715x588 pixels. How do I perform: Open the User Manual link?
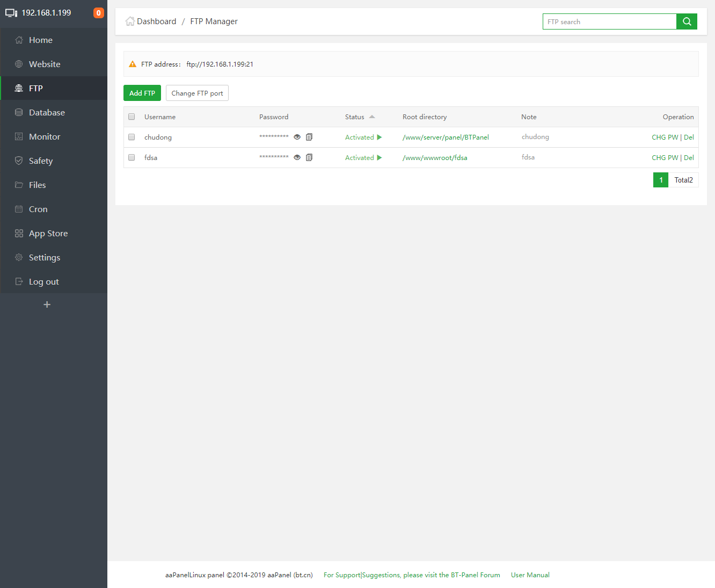click(530, 575)
